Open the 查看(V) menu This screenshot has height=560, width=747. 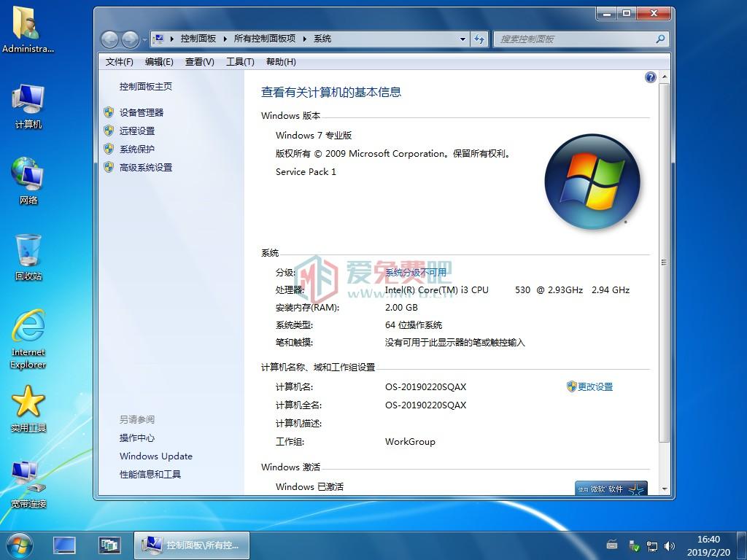200,62
